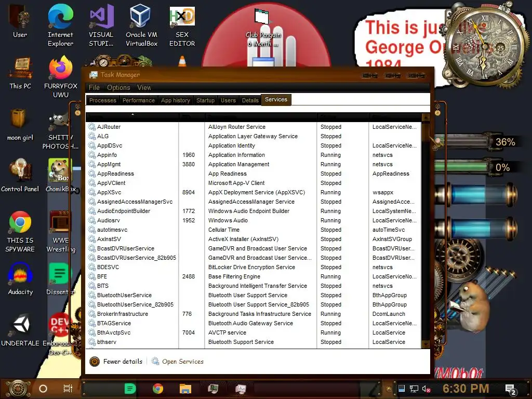Switch to the Performance tab
This screenshot has width=532, height=399.
[x=138, y=100]
